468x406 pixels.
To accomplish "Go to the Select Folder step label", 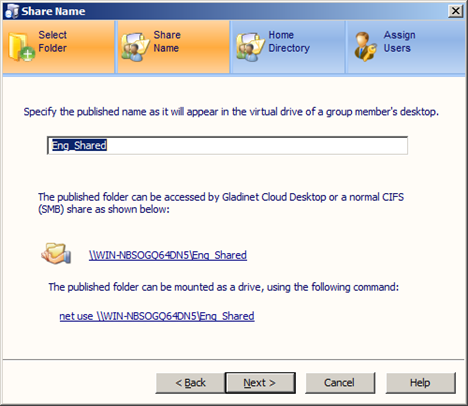I will (52, 41).
